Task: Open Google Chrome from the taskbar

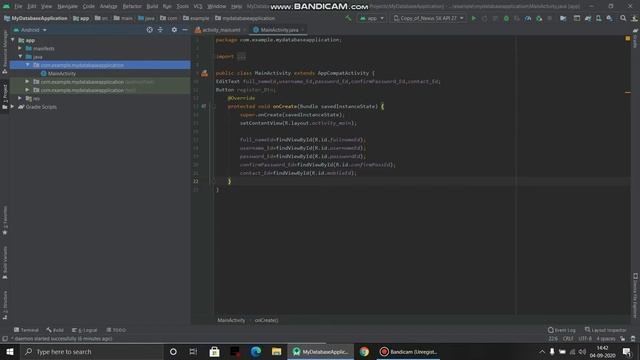Action: pos(364,351)
